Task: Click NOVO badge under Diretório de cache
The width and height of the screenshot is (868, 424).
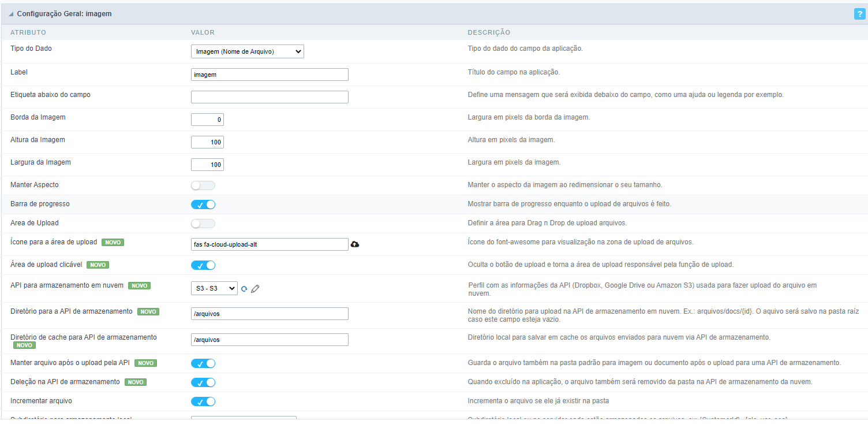Action: [x=24, y=345]
